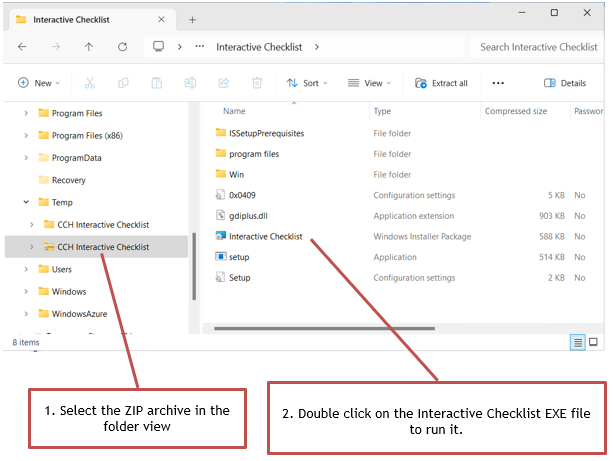Open the New dropdown menu
The height and width of the screenshot is (461, 613).
pyautogui.click(x=39, y=83)
